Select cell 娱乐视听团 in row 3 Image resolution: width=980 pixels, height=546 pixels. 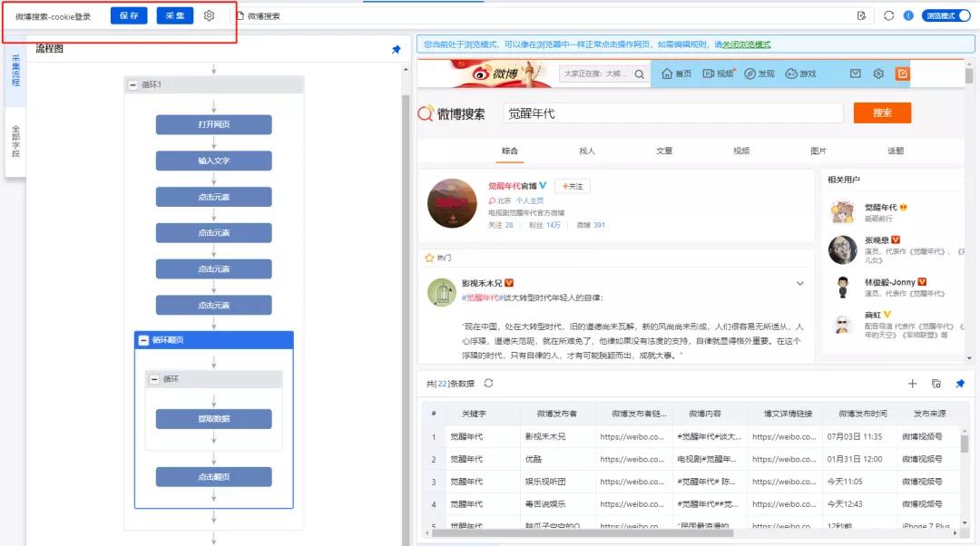pos(557,482)
